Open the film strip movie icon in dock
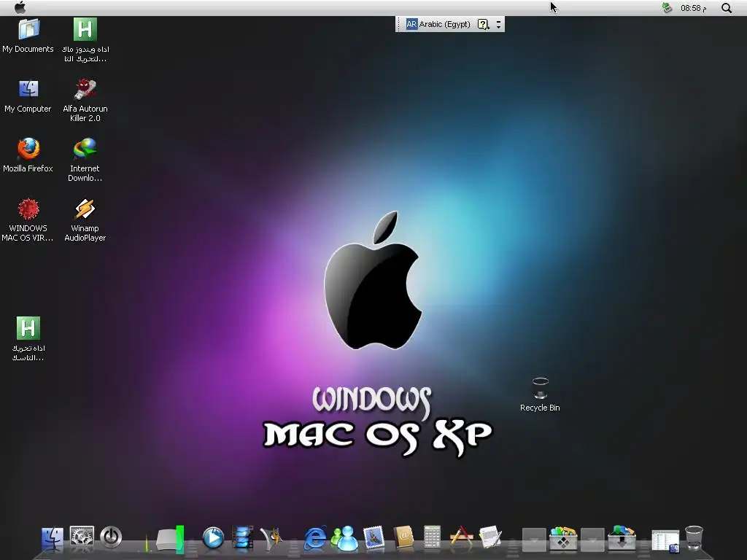747x560 pixels. click(x=242, y=537)
